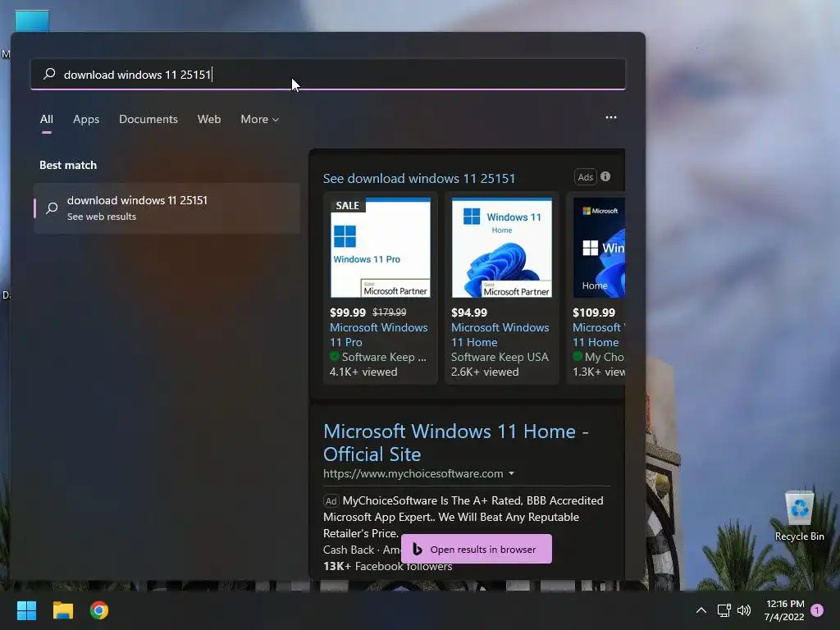Open clock showing 12:16 PM
Screen dimensions: 840x630
(x=784, y=610)
